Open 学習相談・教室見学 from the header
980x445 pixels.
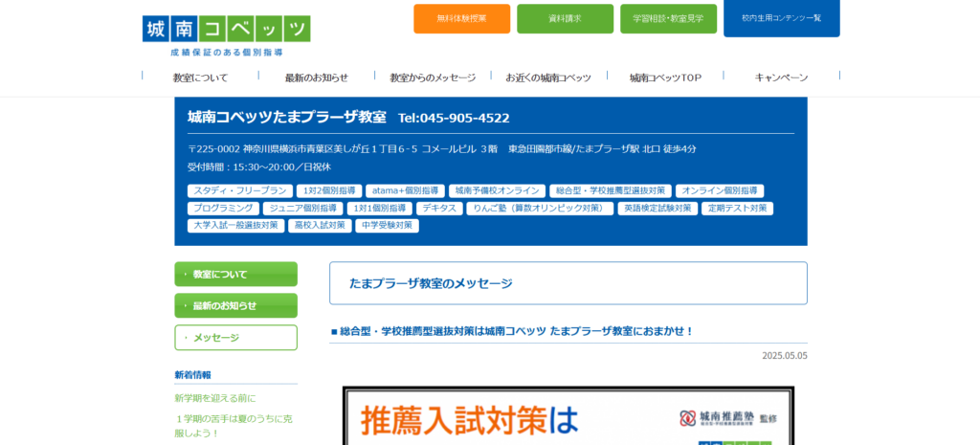coord(668,18)
